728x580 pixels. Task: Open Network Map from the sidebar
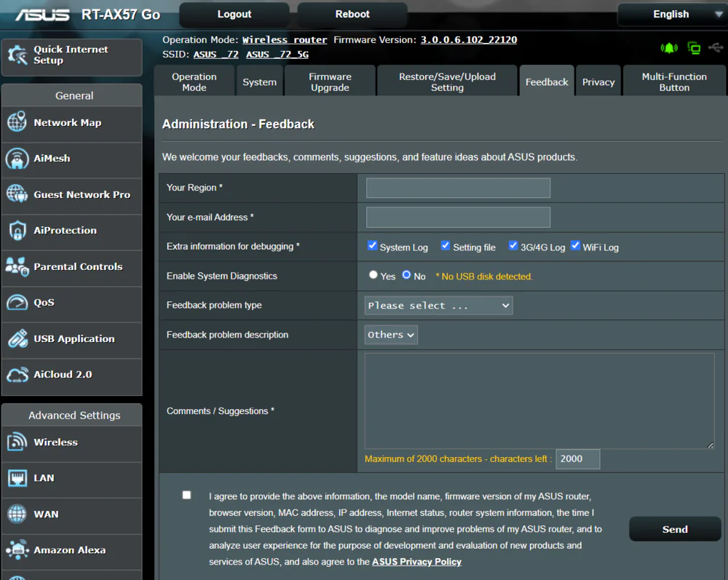(x=72, y=123)
